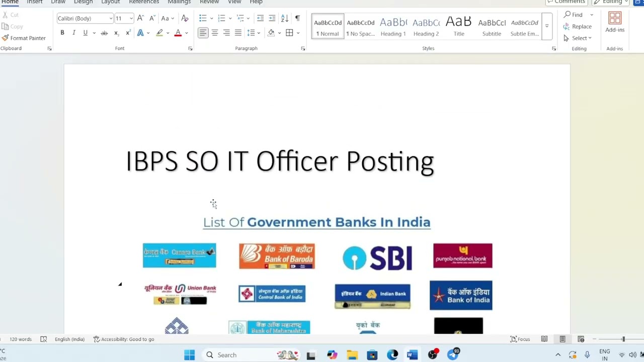Click Accessibility: Good to go status
Viewport: 644px width, 362px height.
124,339
